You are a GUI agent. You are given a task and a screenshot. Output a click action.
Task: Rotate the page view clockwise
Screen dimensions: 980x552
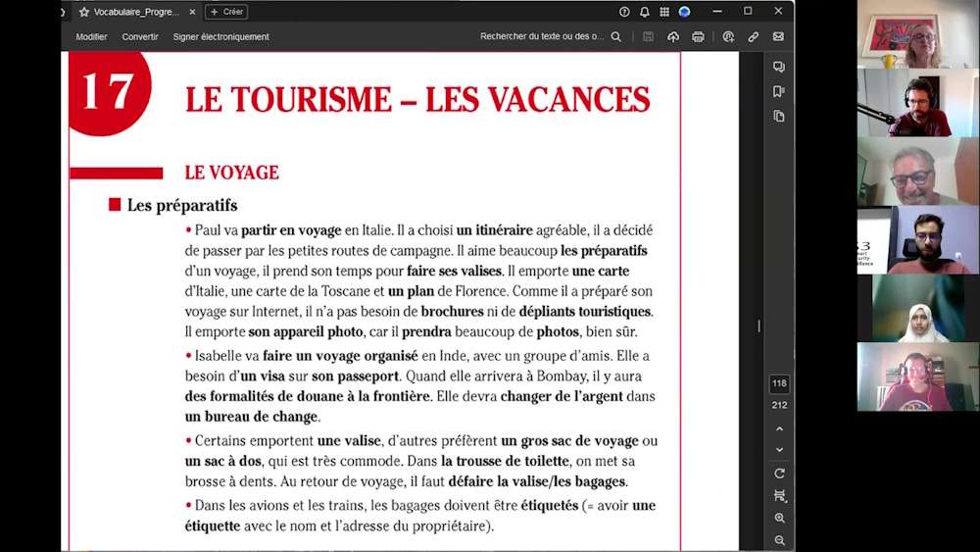point(779,474)
